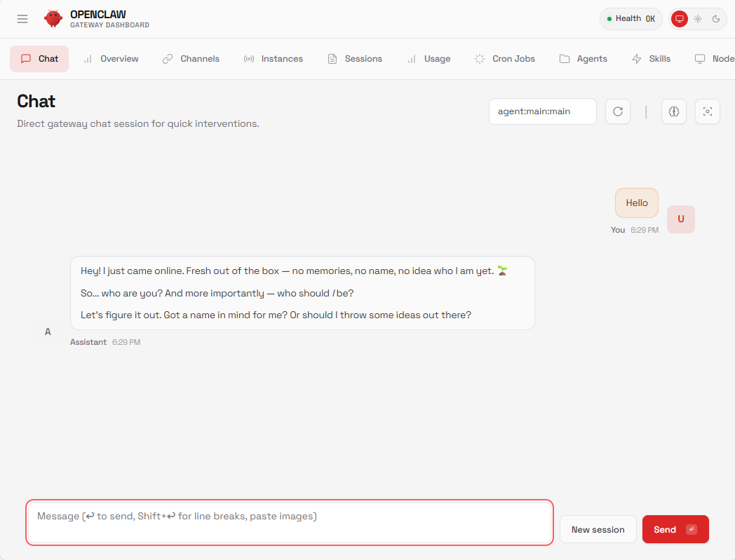
Task: Enable dark theme with moon icon
Action: click(x=716, y=19)
